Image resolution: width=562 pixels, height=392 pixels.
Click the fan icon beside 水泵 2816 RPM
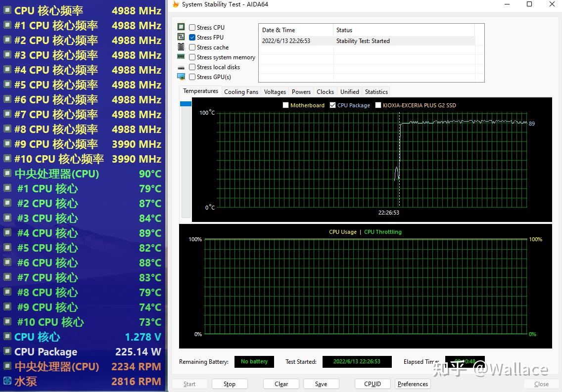(7, 381)
